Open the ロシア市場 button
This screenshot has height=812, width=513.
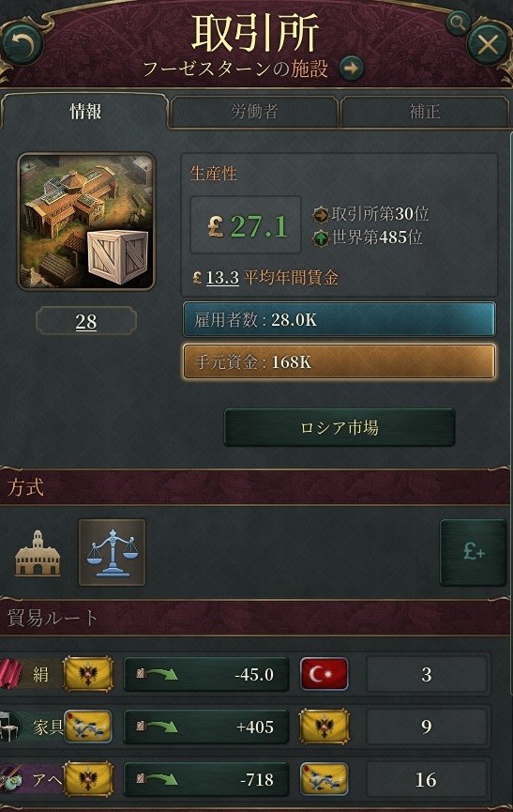click(339, 427)
